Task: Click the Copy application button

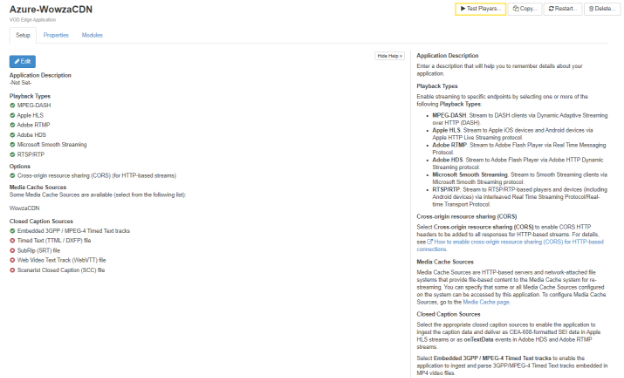Action: coord(525,9)
